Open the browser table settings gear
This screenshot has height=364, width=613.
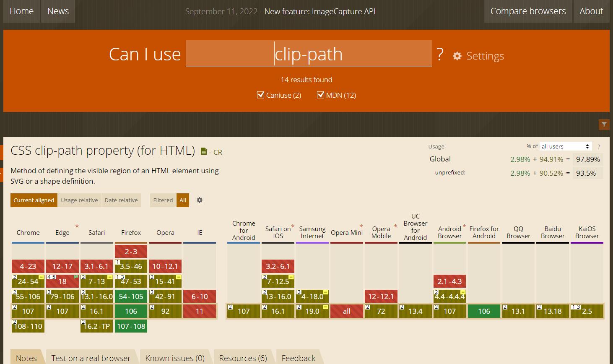point(200,200)
